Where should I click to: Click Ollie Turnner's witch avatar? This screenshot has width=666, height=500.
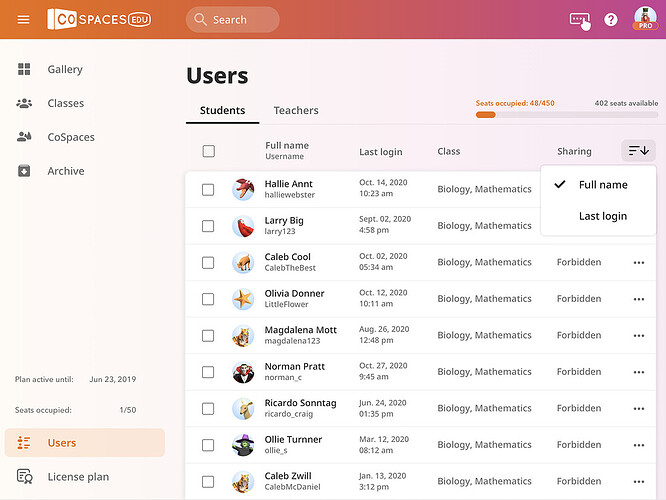243,445
